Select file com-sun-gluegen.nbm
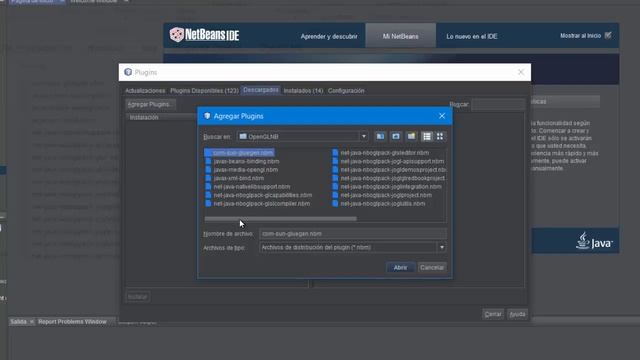Image resolution: width=640 pixels, height=360 pixels. tap(243, 153)
